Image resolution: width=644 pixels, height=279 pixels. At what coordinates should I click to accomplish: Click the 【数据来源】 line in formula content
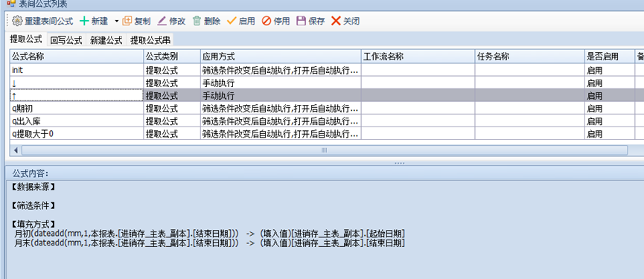(x=33, y=187)
